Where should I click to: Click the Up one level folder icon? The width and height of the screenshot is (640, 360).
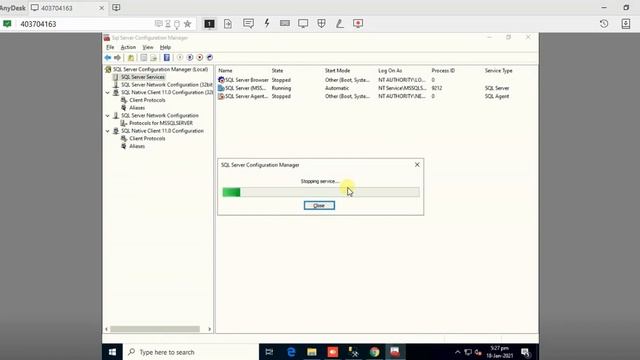click(x=131, y=58)
